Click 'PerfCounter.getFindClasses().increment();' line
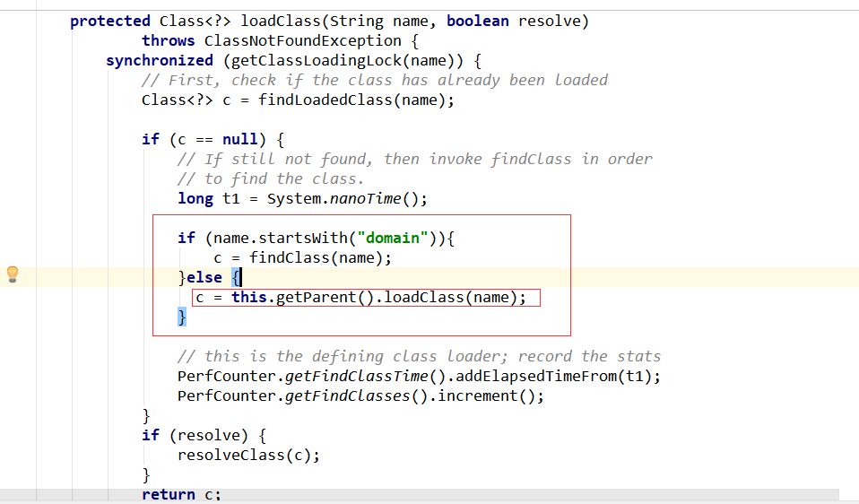859x504 pixels. 360,396
